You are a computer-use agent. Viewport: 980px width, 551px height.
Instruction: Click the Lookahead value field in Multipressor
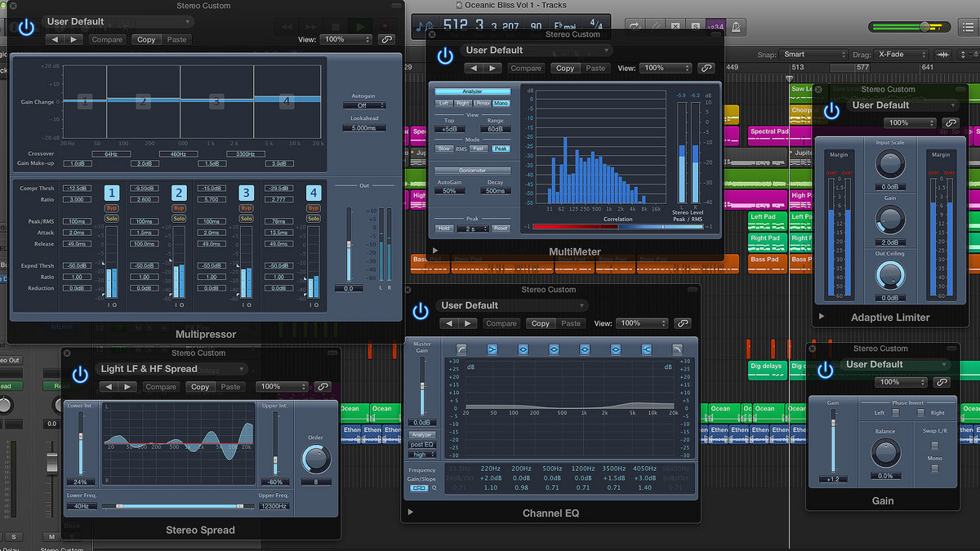pos(363,128)
